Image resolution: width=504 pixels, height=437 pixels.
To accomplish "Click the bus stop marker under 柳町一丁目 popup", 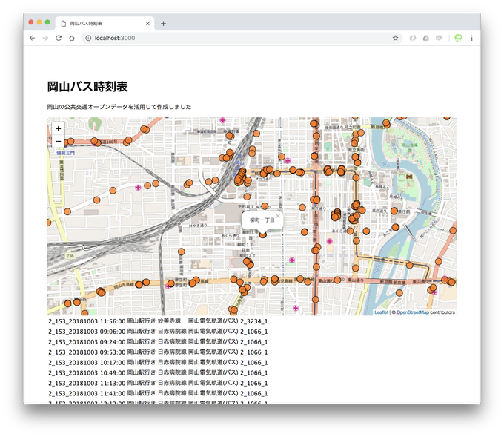I will 263,234.
